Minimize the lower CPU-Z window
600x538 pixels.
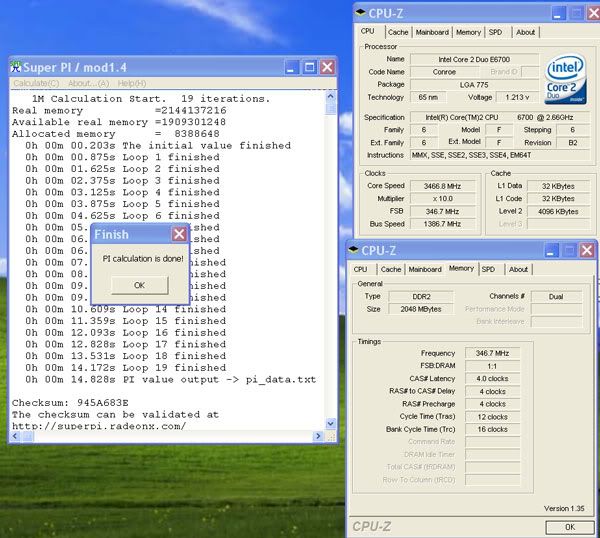(551, 250)
